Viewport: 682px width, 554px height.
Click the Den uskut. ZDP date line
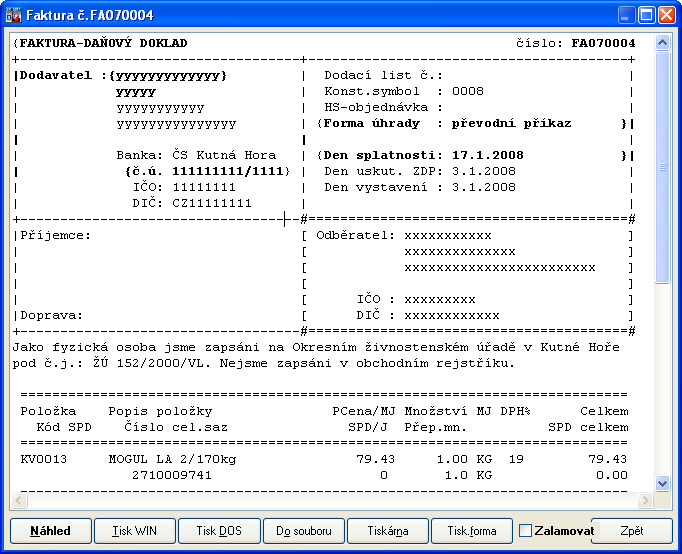420,171
